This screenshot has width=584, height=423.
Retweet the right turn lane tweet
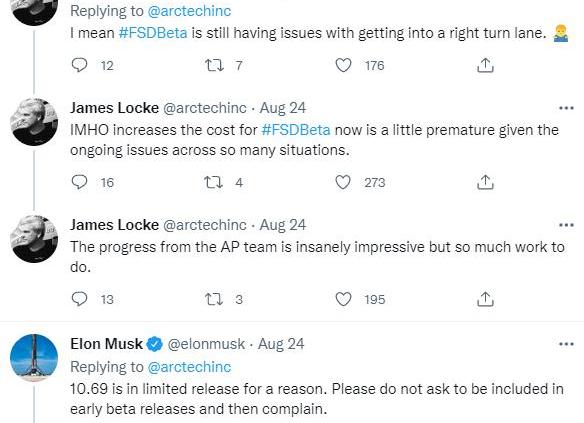(x=214, y=65)
